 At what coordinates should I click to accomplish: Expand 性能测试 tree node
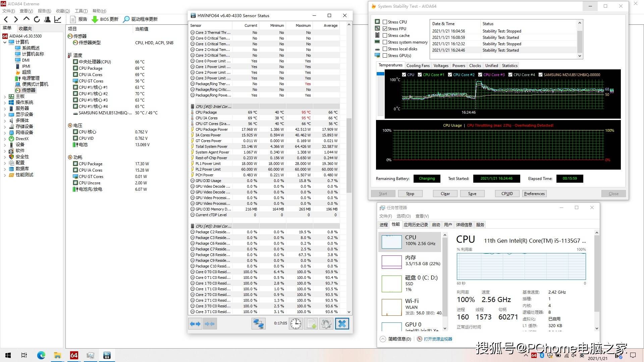click(5, 175)
